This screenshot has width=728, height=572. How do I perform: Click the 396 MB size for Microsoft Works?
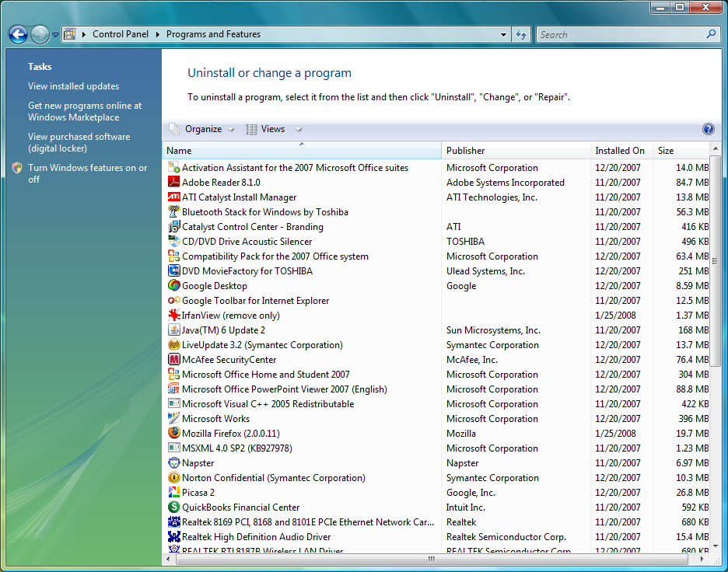(x=693, y=419)
